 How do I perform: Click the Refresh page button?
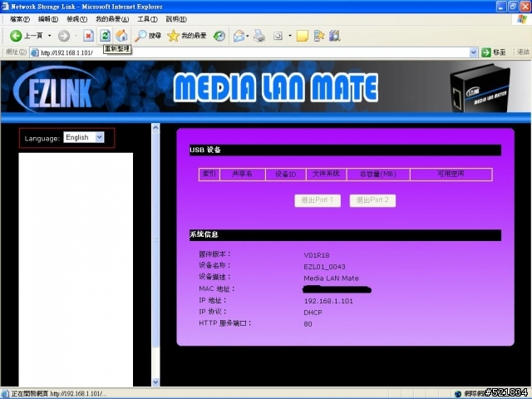pos(106,36)
